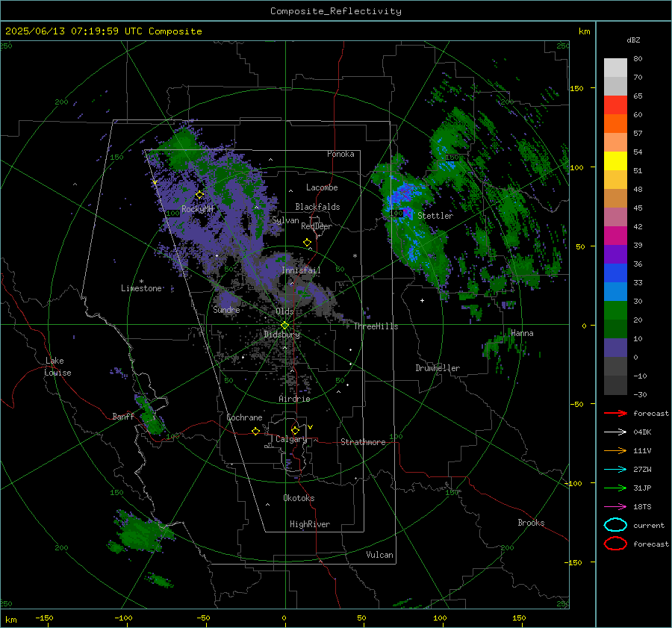672x628 pixels.
Task: Click the RedDeer city label
Action: point(317,226)
